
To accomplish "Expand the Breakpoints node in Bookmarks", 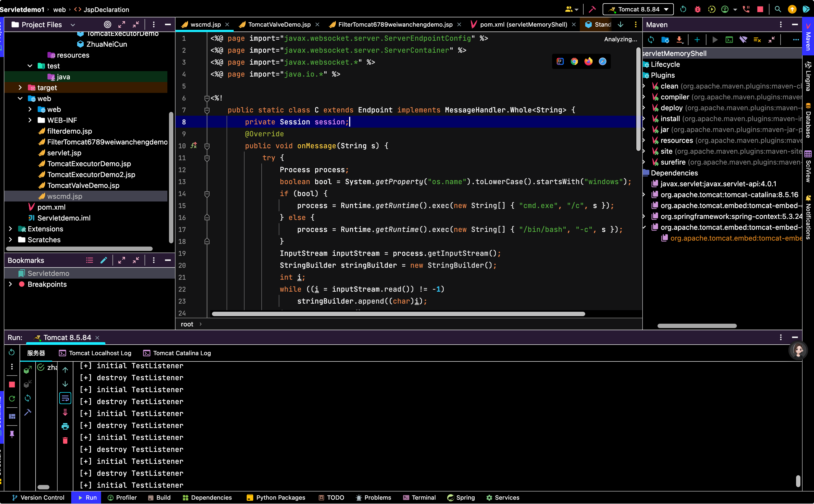I will pyautogui.click(x=10, y=284).
